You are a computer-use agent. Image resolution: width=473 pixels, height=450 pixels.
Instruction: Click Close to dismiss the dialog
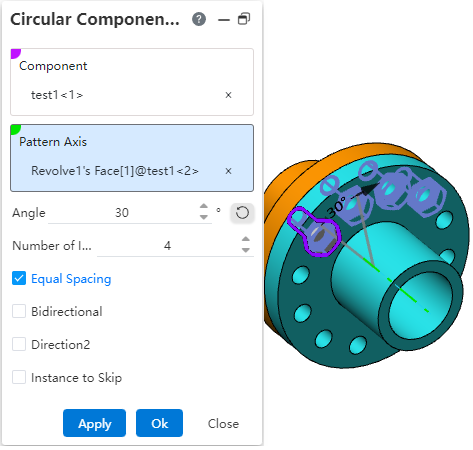[223, 424]
